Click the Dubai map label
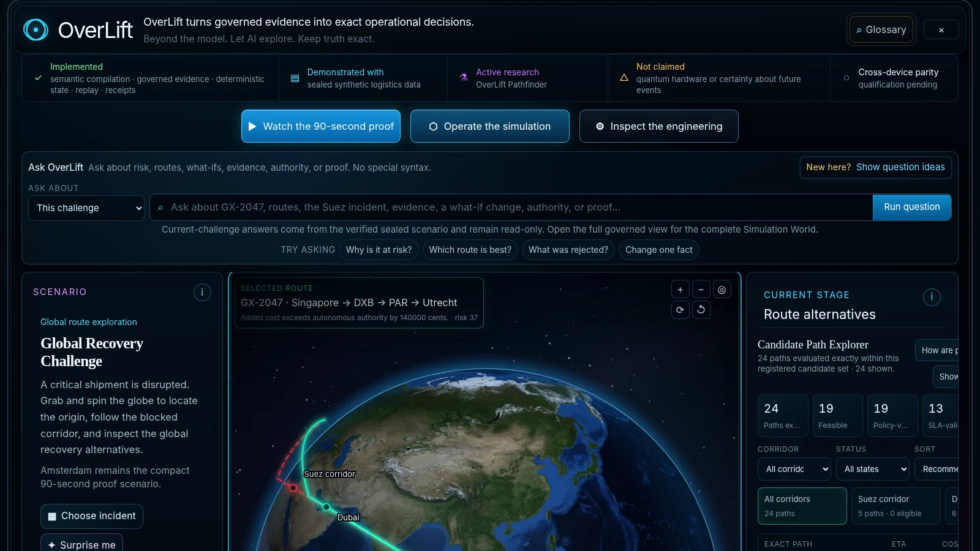The height and width of the screenshot is (551, 980). (x=348, y=517)
